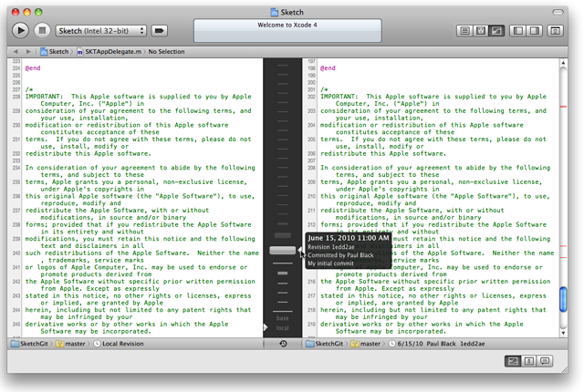The width and height of the screenshot is (584, 392).
Task: Select the Version editor button
Action: pos(496,31)
